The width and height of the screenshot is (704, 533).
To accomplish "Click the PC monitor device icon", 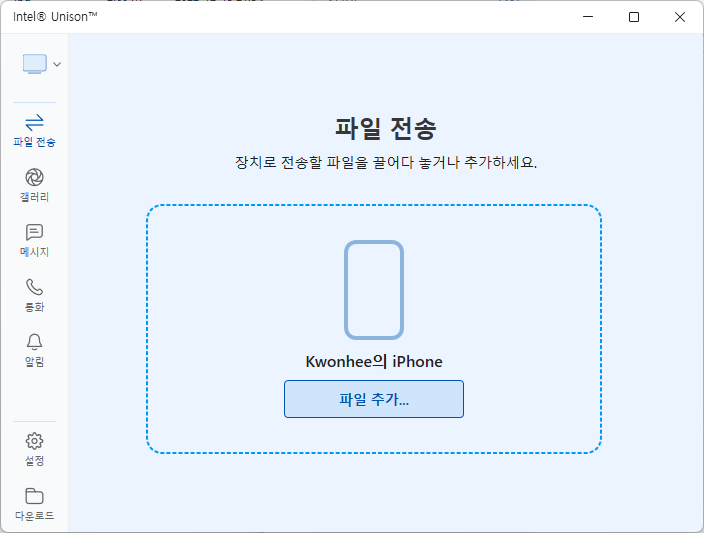I will 35,64.
